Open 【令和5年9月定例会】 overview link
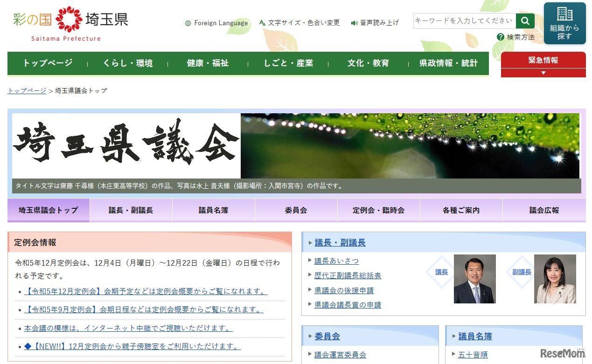The width and height of the screenshot is (592, 364). coord(144,309)
